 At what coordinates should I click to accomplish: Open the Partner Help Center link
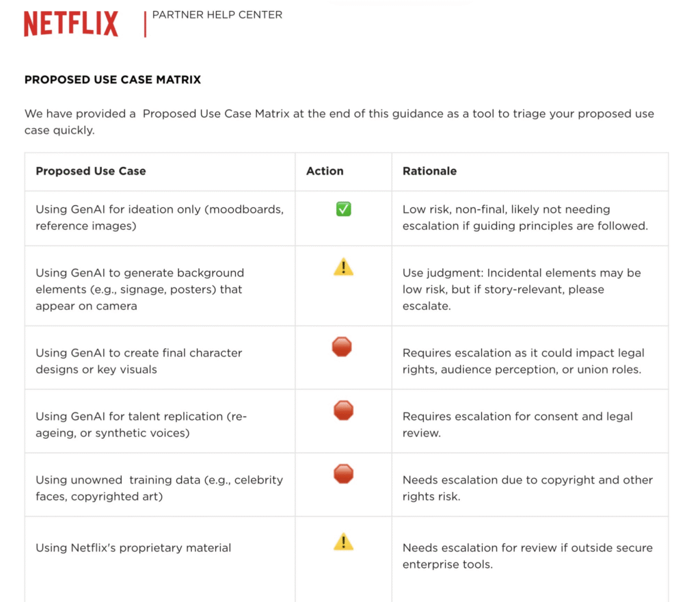point(217,15)
